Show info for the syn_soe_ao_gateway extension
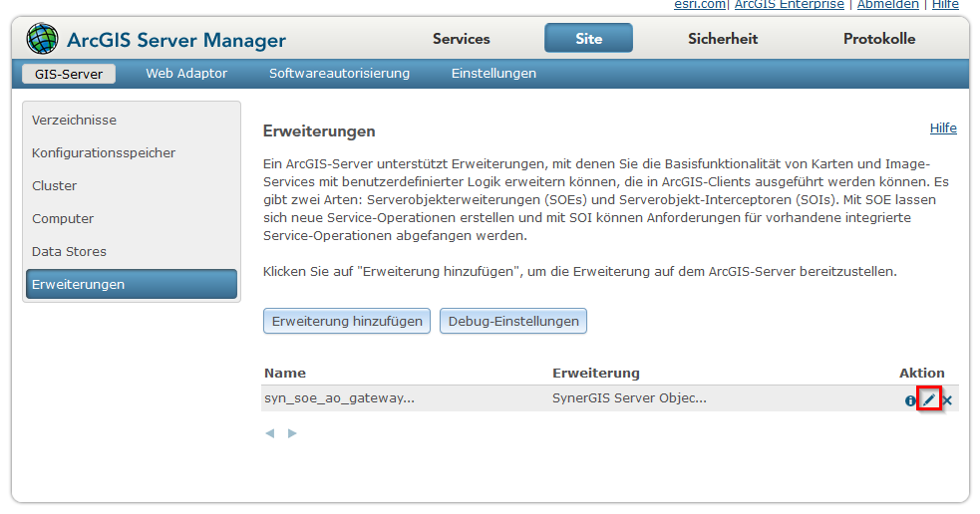Screen dimensions: 980x514 click(x=910, y=401)
